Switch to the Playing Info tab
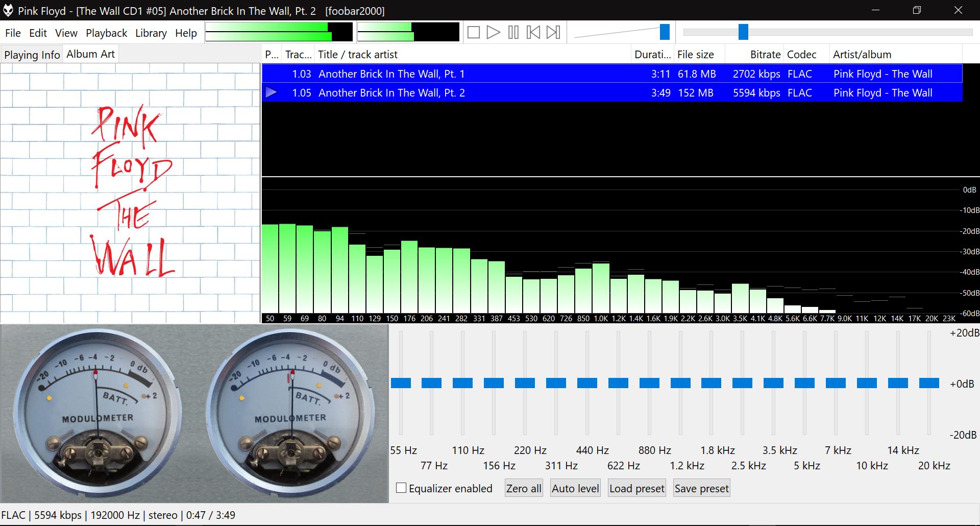Image resolution: width=980 pixels, height=526 pixels. 32,55
